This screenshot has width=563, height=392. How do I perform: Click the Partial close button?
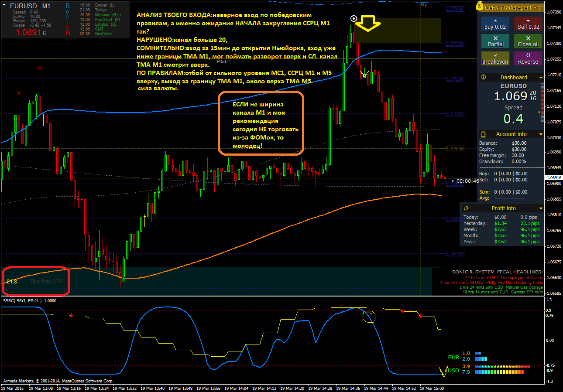point(495,41)
